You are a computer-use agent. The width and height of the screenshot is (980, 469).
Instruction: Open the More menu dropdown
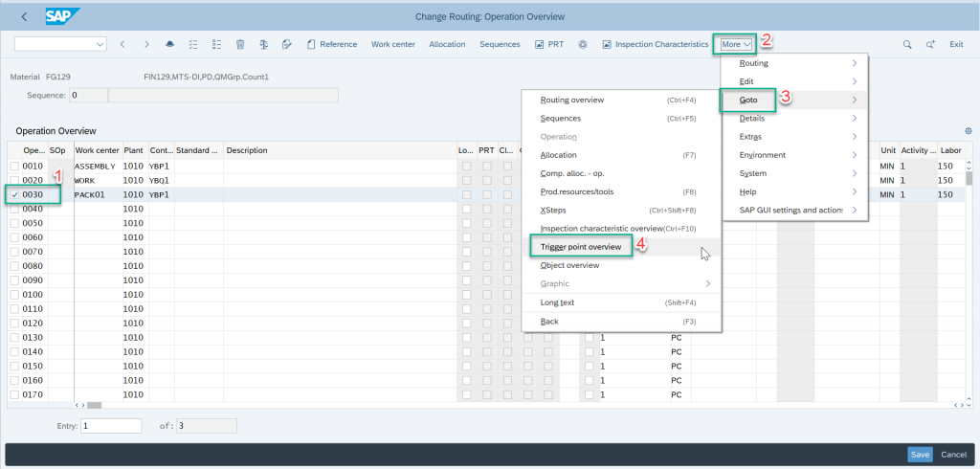point(736,44)
